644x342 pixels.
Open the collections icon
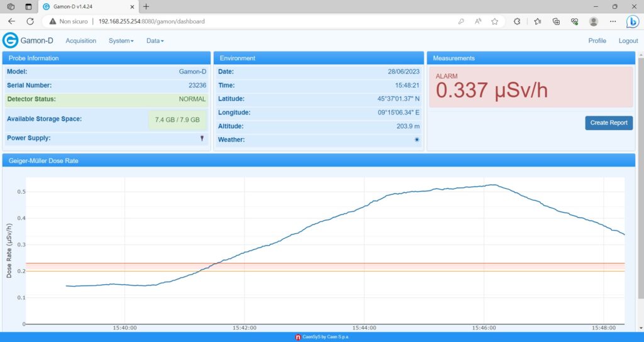tap(556, 21)
